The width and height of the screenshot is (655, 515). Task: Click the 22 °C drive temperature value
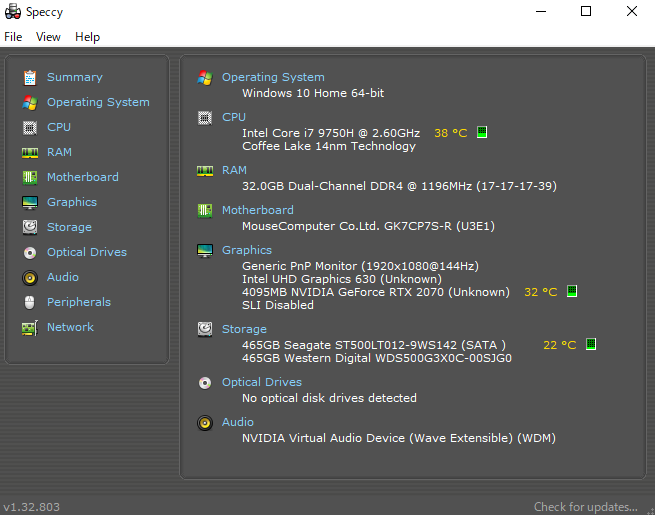[560, 345]
